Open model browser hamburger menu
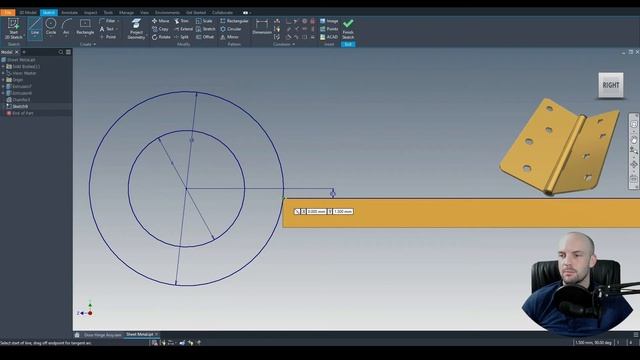The height and width of the screenshot is (360, 640). pos(68,52)
